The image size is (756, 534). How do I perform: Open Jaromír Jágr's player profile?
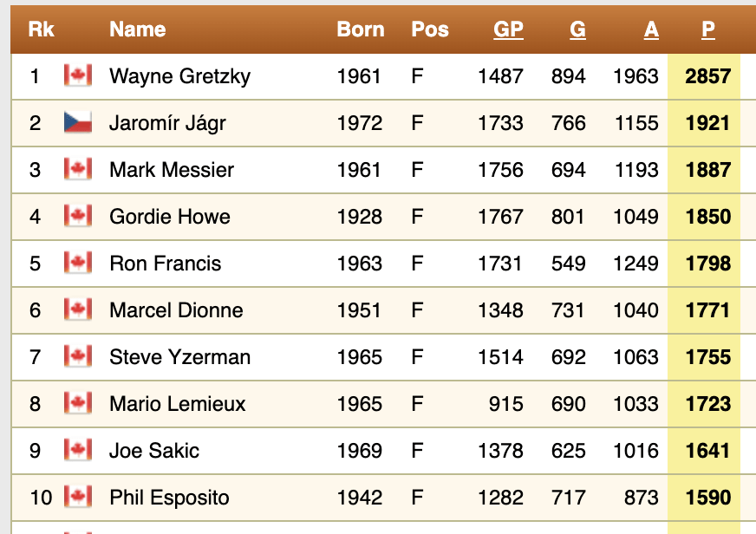[167, 123]
